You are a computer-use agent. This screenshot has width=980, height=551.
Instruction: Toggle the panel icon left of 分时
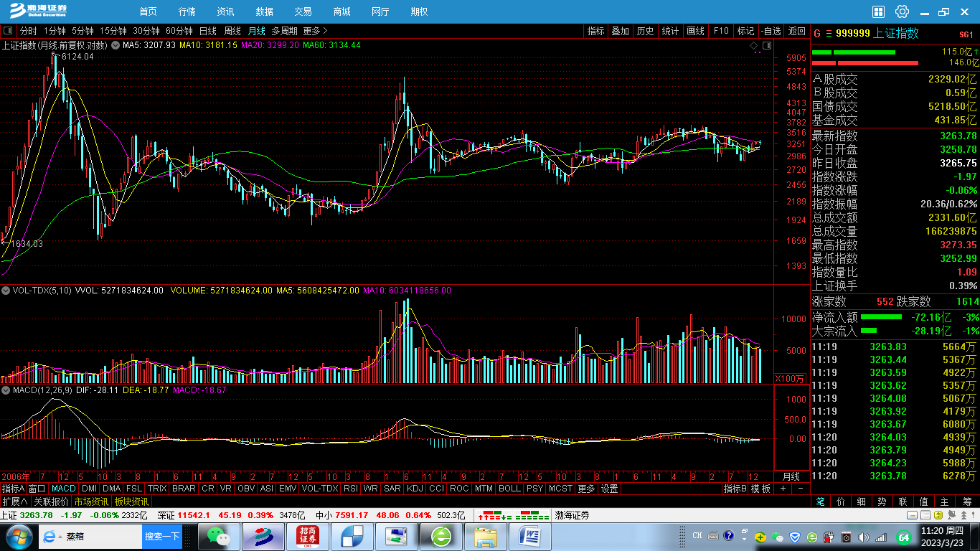8,31
